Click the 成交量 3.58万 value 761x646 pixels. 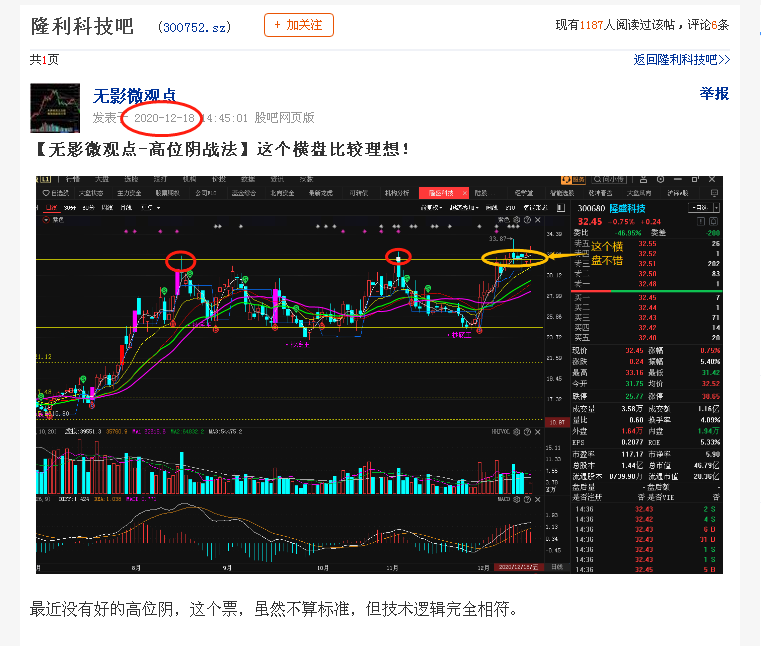pyautogui.click(x=632, y=409)
